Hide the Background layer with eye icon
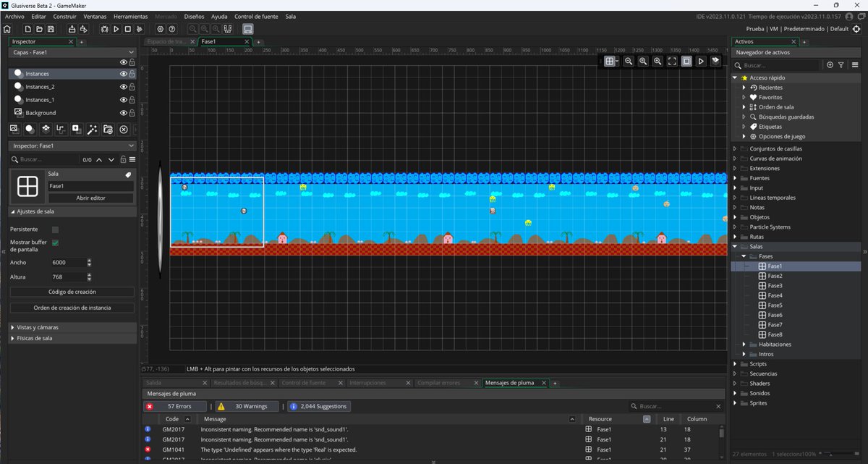The height and width of the screenshot is (464, 868). click(124, 113)
